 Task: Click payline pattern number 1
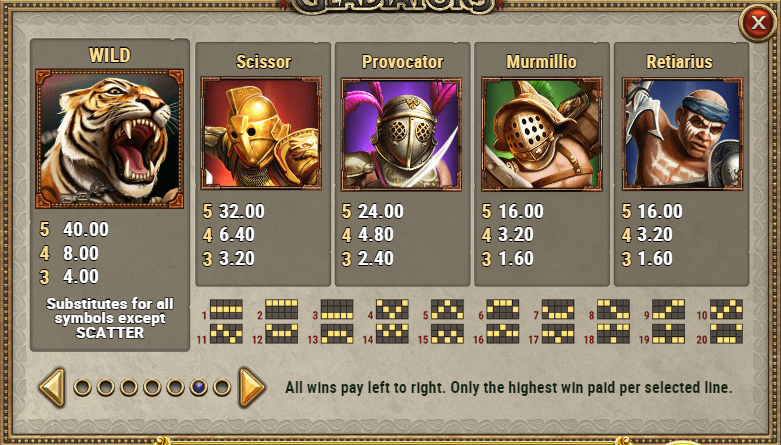(226, 309)
